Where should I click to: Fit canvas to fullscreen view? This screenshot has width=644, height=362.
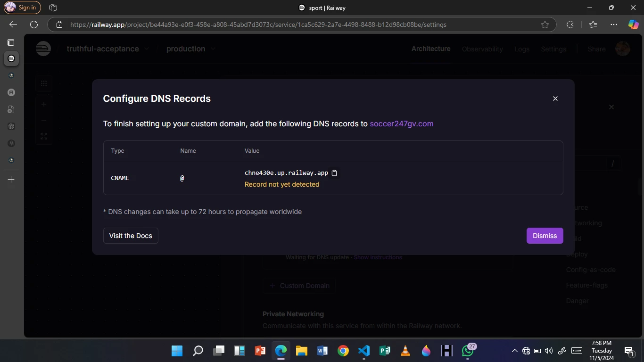(x=44, y=136)
